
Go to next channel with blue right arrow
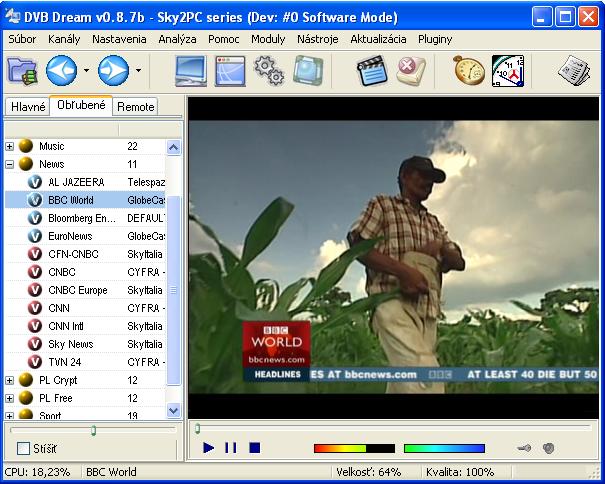(113, 71)
